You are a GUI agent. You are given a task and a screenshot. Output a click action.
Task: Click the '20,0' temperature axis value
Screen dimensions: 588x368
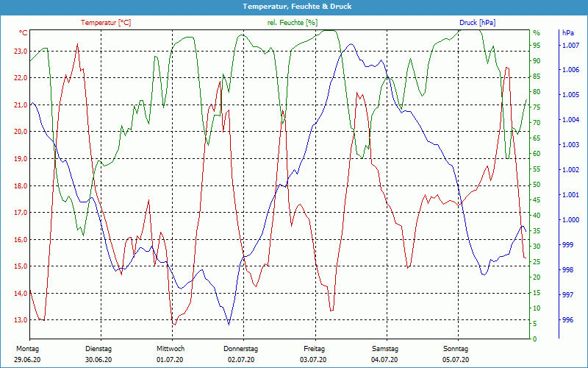tap(21, 132)
